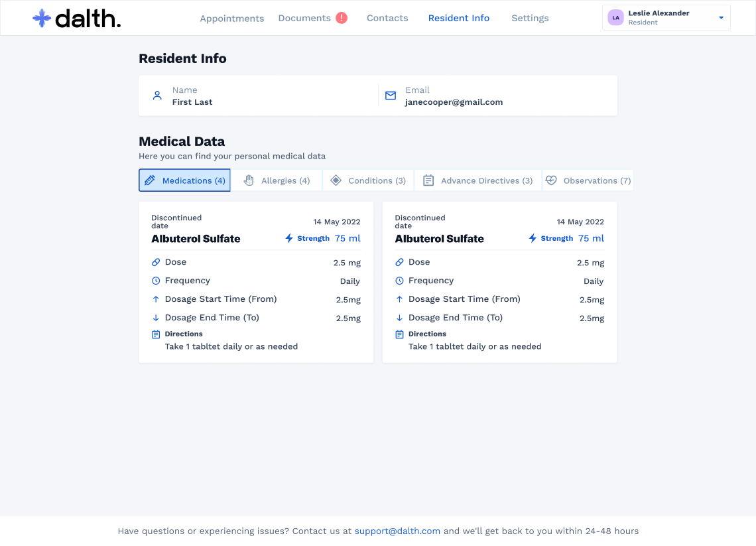The image size is (756, 546).
Task: Go to the Contacts page
Action: click(x=387, y=19)
